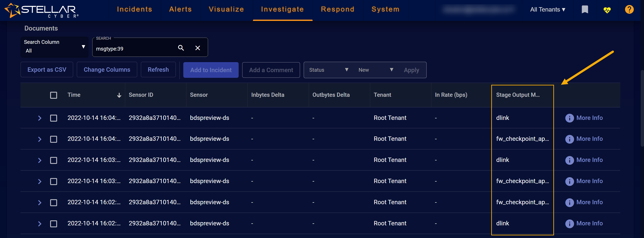Switch to the Respond menu
The width and height of the screenshot is (644, 238).
(x=338, y=10)
